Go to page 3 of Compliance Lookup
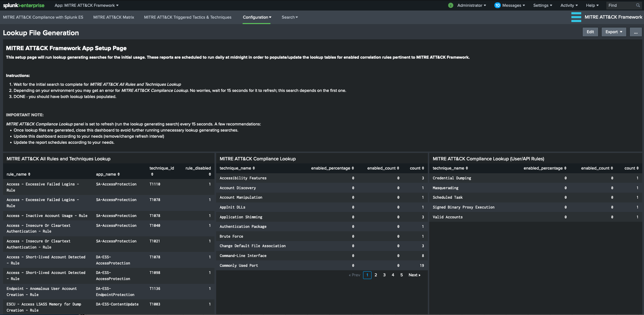Screen dimensions: 644x315 [x=384, y=275]
